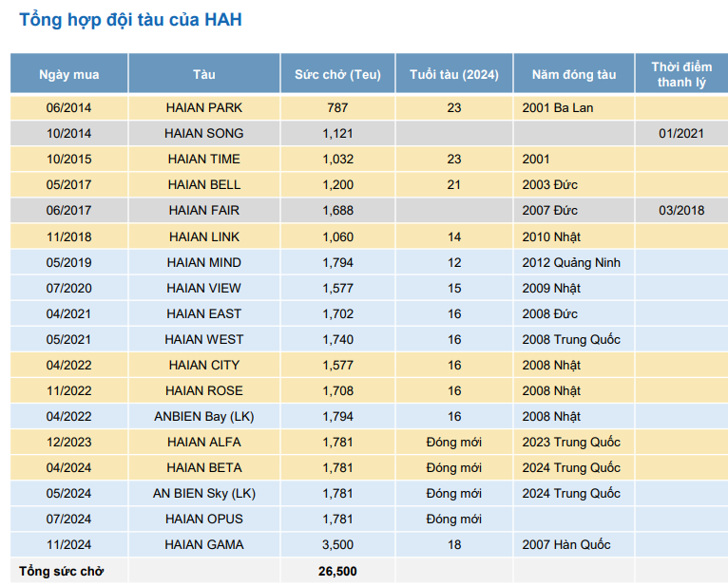Click the purchase date '07/2024'
Screen dimensions: 728x586
click(68, 519)
